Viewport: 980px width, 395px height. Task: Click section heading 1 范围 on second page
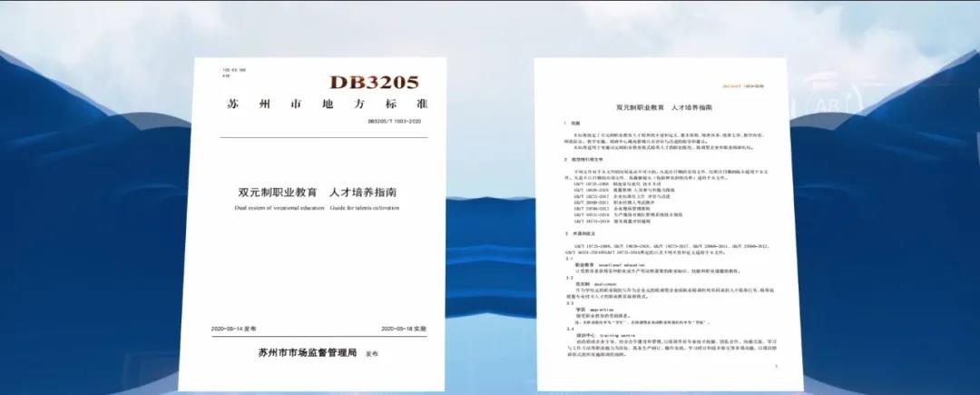573,123
